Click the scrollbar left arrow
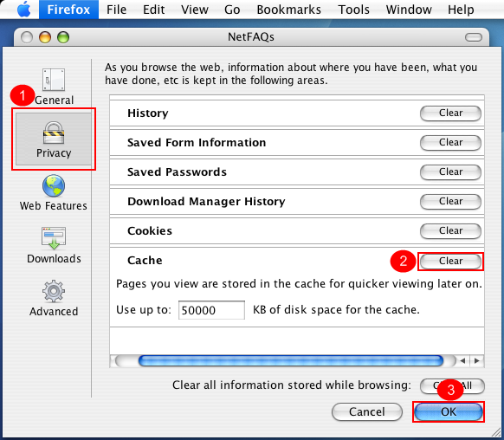 (462, 361)
